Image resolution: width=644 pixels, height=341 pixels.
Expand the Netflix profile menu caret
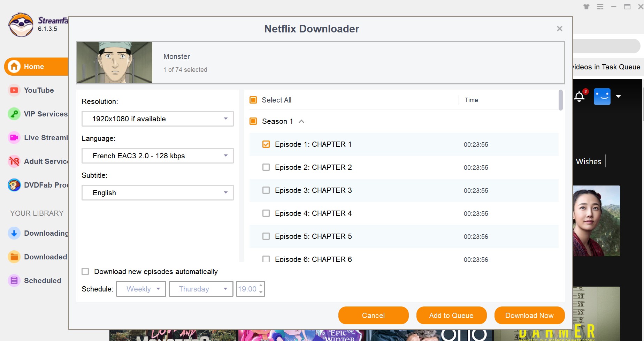click(x=619, y=96)
